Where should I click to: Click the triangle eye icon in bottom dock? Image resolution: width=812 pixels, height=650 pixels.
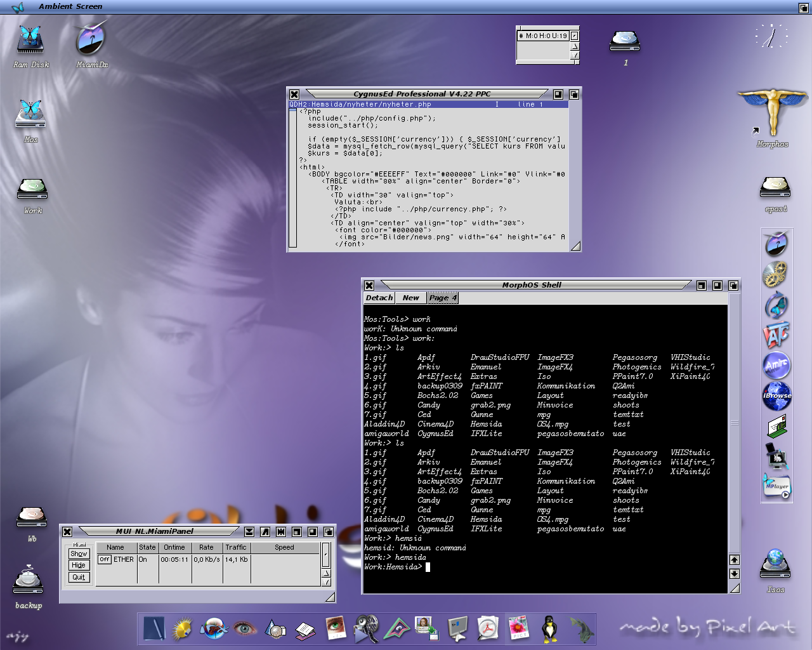396,628
